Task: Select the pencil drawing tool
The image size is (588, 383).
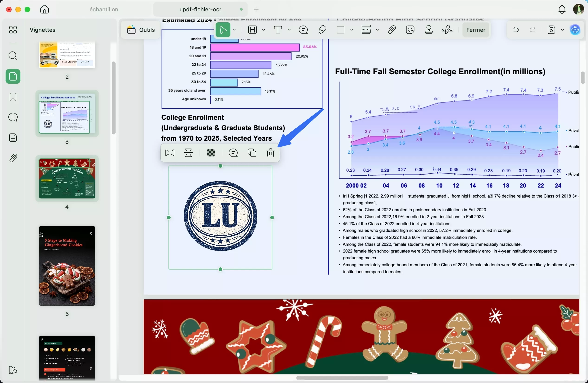Action: (322, 30)
